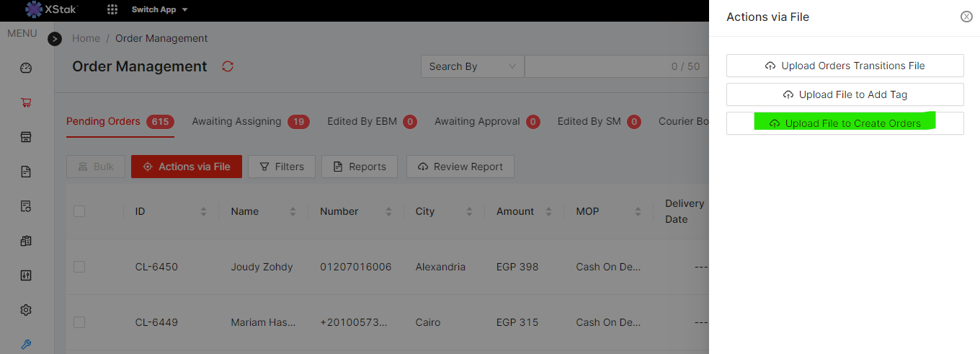
Task: Click Upload Orders Transitions File button
Action: click(x=845, y=66)
